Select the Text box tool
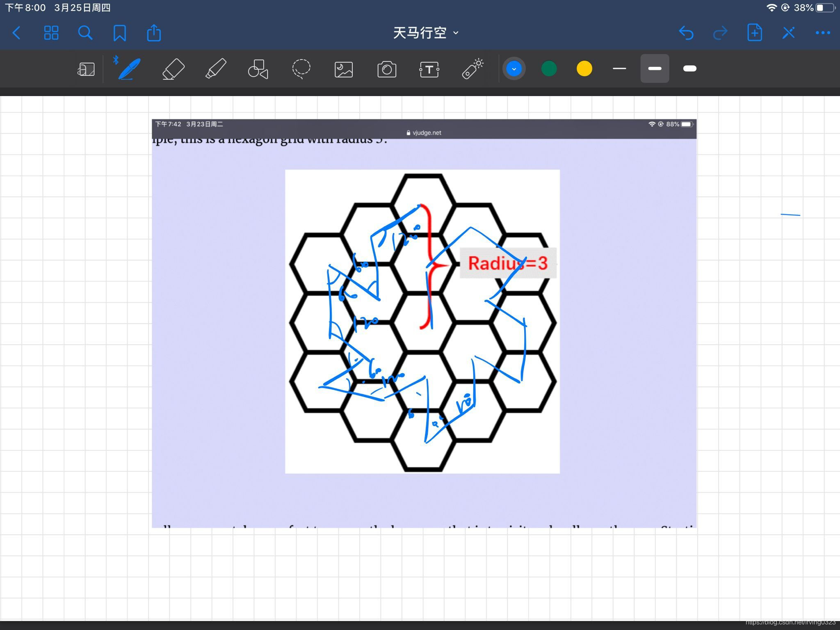The image size is (840, 630). [429, 69]
